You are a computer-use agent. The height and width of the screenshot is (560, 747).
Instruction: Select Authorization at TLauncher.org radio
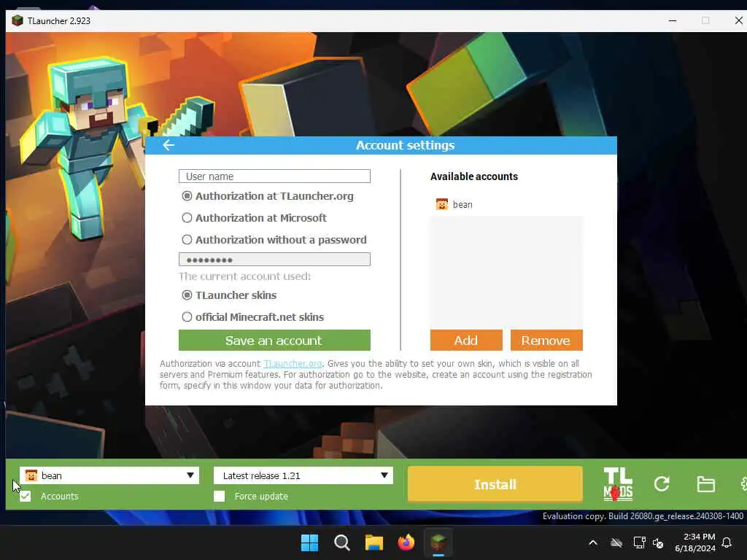click(x=187, y=196)
